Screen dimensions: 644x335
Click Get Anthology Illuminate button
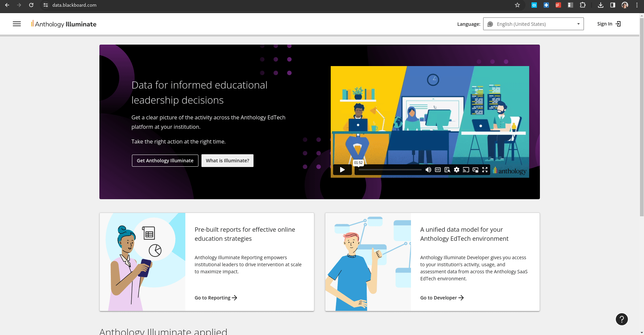(165, 161)
